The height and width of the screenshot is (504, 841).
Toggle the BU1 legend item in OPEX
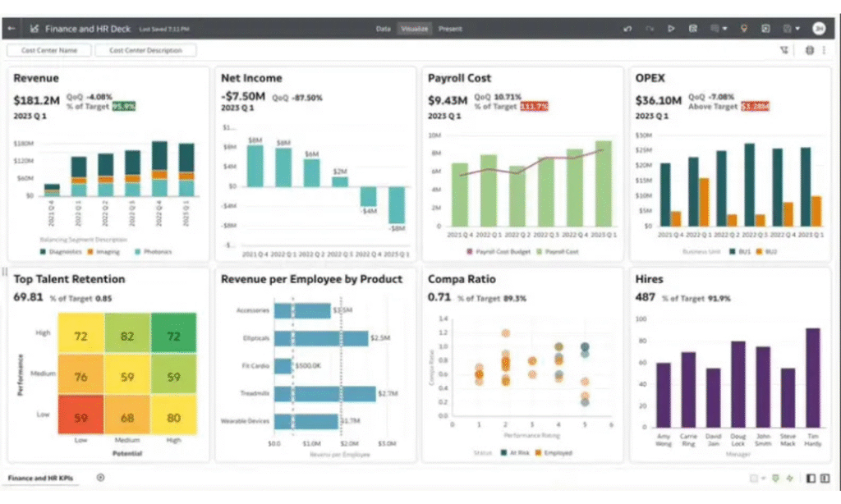tap(739, 252)
